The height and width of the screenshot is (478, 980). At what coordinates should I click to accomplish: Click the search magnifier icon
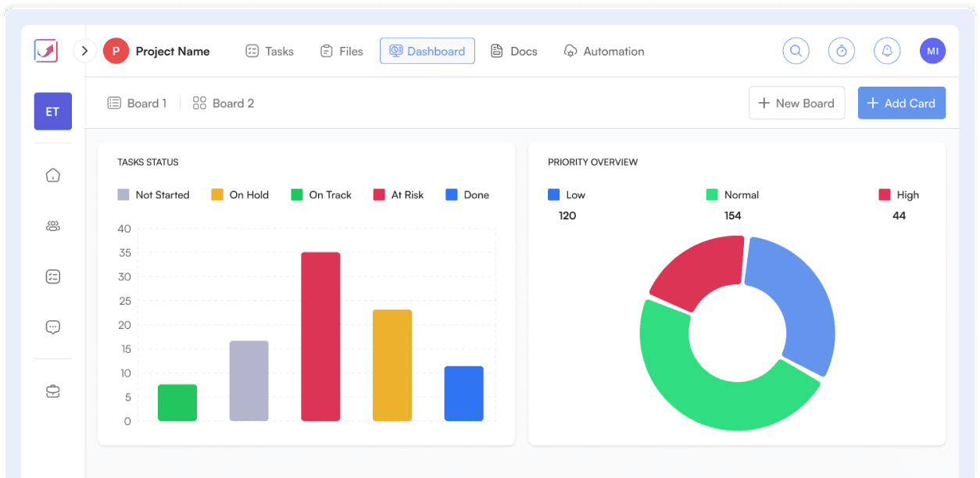click(x=796, y=51)
